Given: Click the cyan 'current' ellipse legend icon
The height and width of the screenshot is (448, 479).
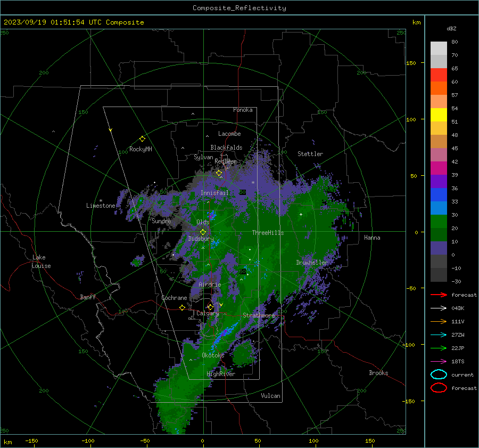Looking at the screenshot, I should 439,374.
